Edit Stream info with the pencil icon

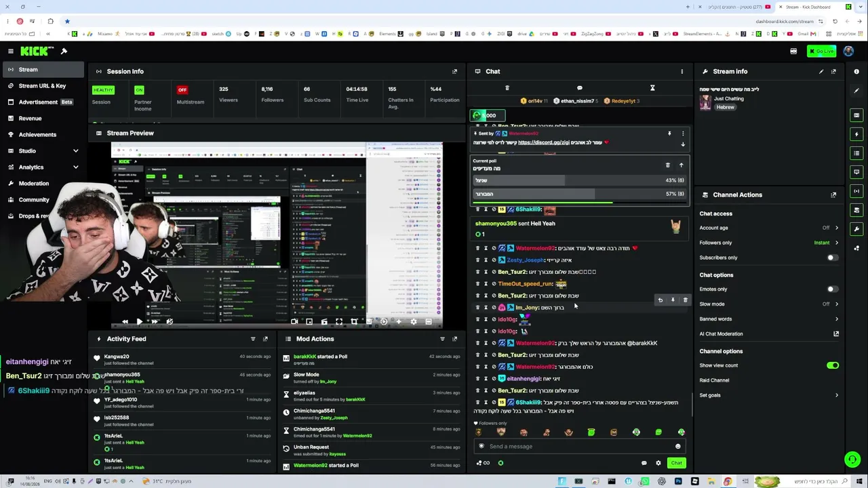tap(821, 71)
